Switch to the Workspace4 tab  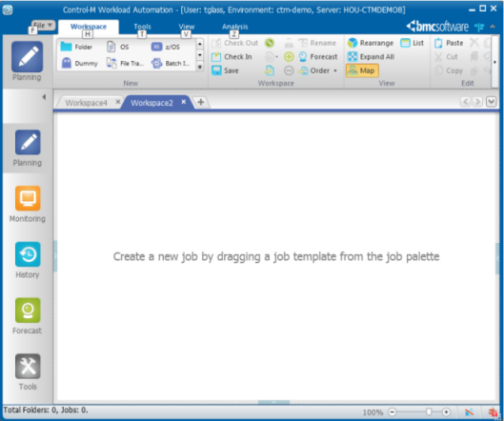86,103
